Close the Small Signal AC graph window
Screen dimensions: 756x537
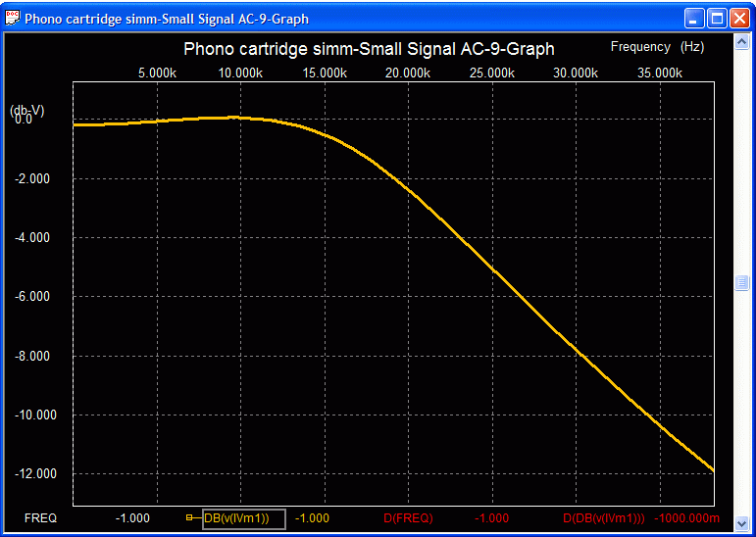coord(738,18)
